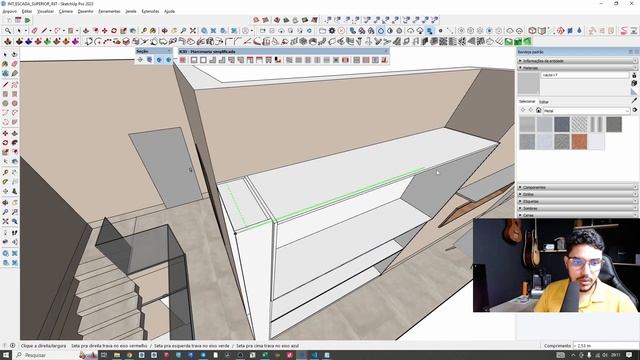Select the Search magnifier tool in toolbar
This screenshot has width=640, height=360.
click(x=8, y=31)
